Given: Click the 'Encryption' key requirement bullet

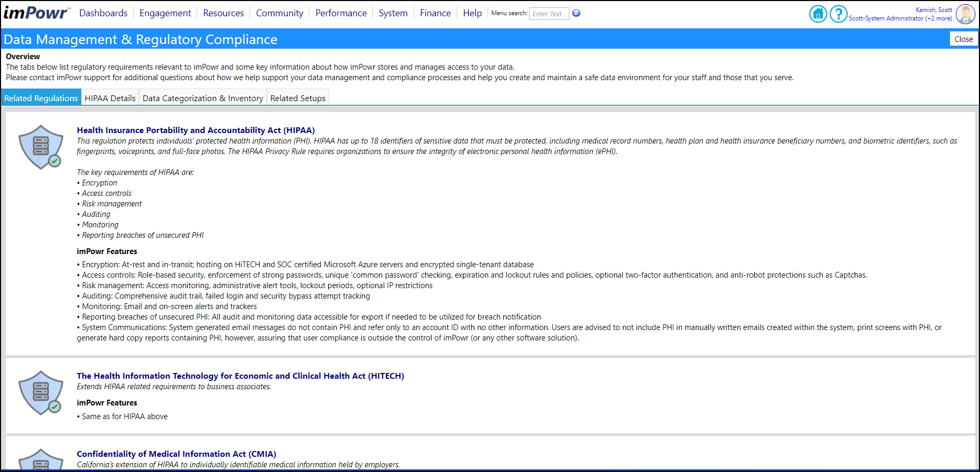Looking at the screenshot, I should click(97, 183).
